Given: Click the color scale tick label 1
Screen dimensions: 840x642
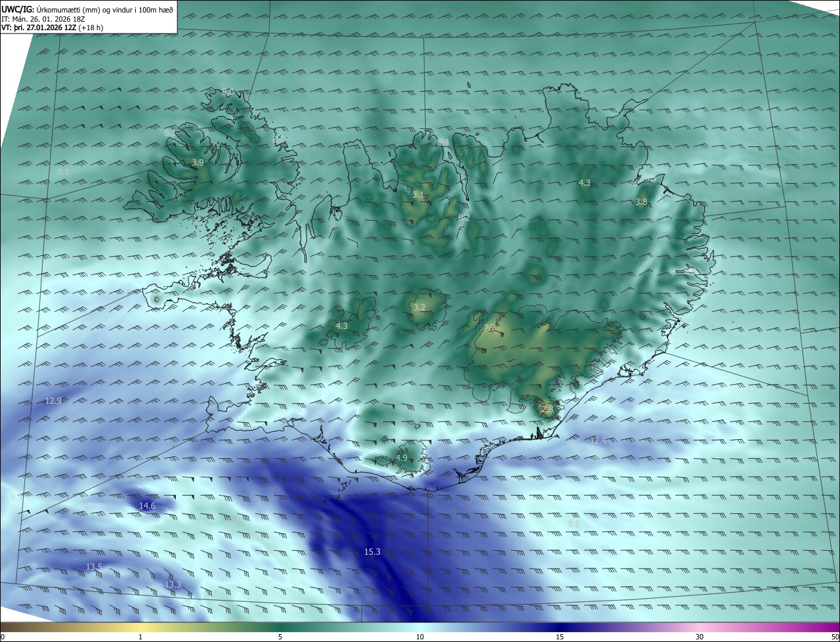Looking at the screenshot, I should (140, 637).
